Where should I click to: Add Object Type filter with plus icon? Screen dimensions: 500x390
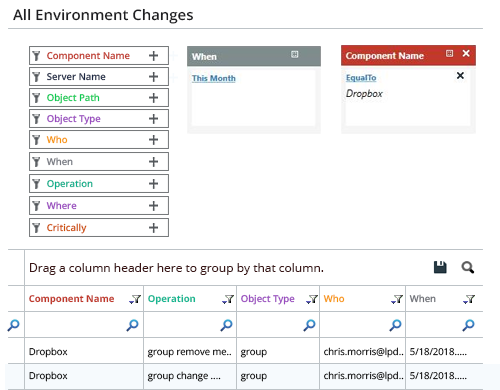coord(153,119)
